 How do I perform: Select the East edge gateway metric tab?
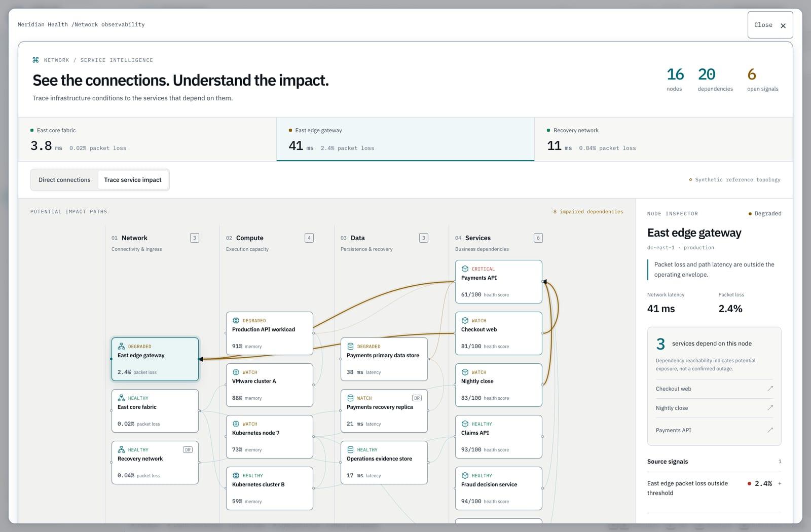coord(405,139)
